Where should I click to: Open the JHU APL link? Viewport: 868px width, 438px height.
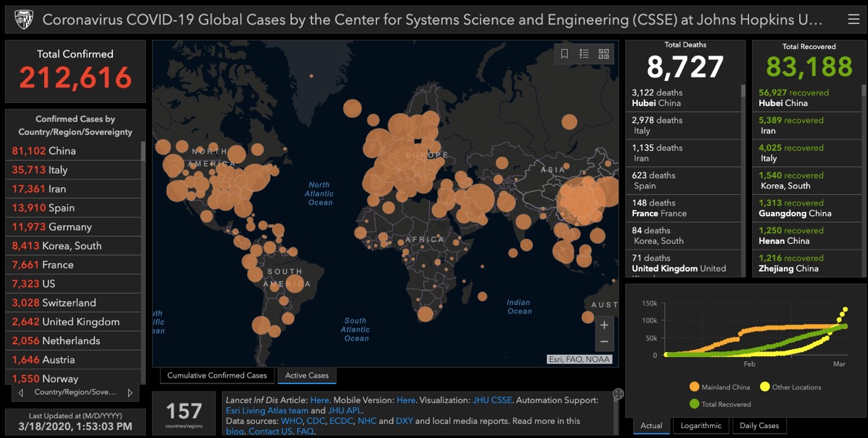[x=345, y=410]
